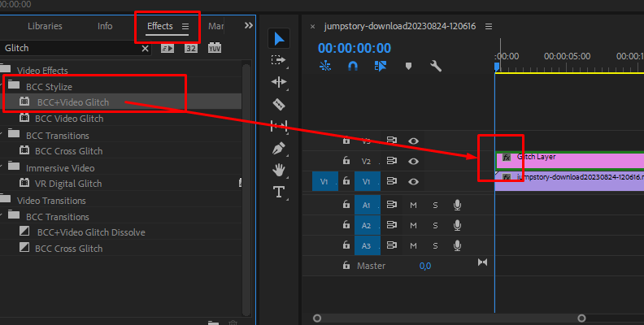This screenshot has width=644, height=325.
Task: Toggle V2 track lock
Action: point(346,161)
